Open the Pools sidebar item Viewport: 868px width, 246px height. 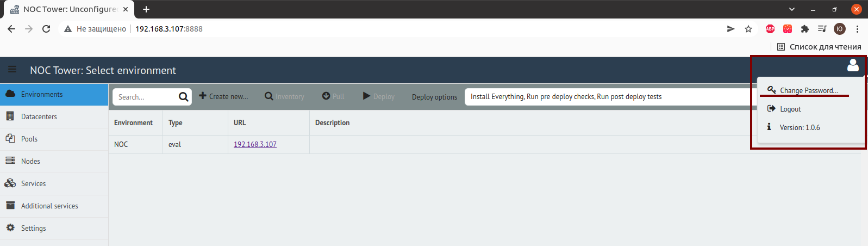coord(54,139)
